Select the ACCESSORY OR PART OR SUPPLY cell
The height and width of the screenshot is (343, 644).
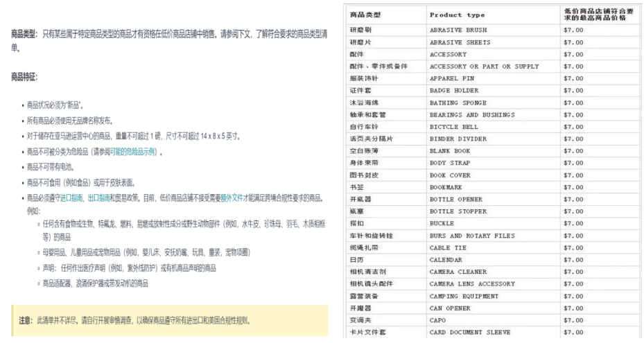(x=494, y=66)
